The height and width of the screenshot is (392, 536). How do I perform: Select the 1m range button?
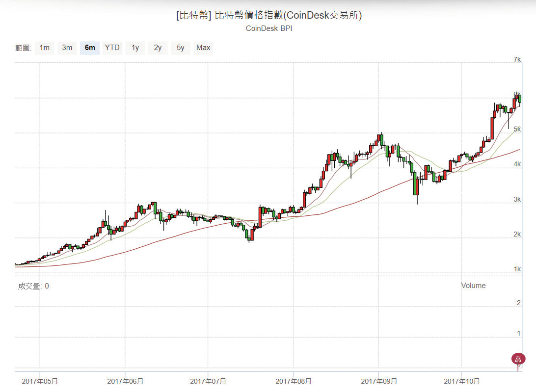coord(44,48)
